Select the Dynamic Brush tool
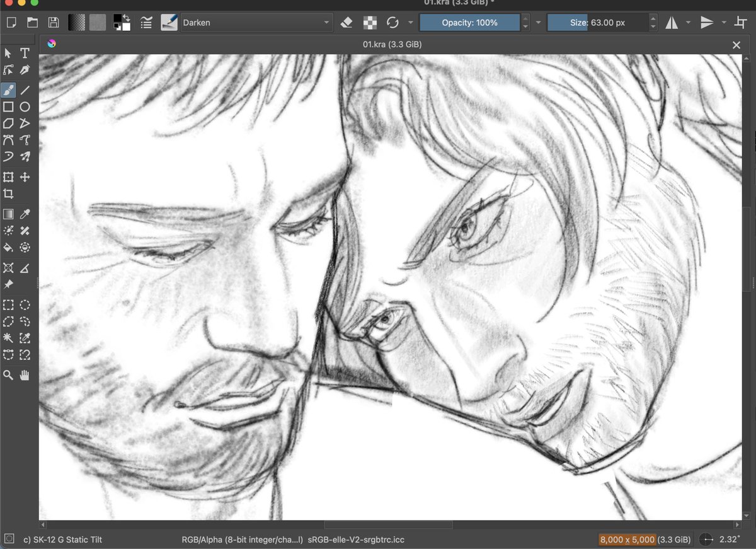Viewport: 756px width, 549px height. (x=8, y=156)
